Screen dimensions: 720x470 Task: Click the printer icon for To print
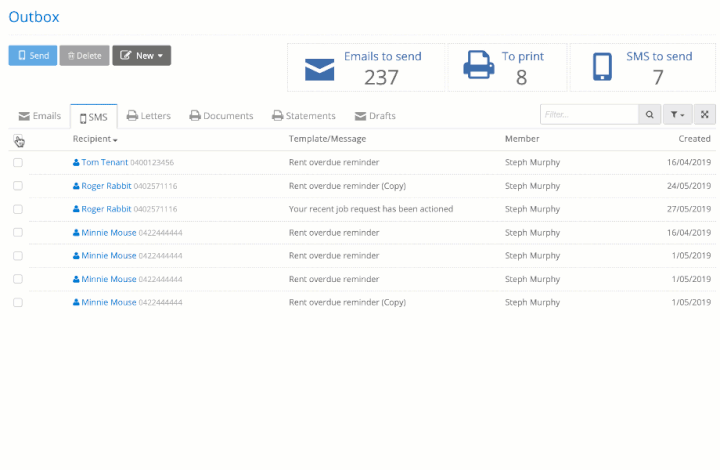click(x=478, y=65)
